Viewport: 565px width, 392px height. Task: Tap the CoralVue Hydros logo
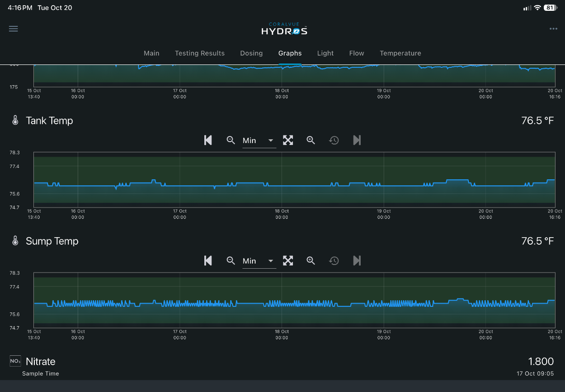click(284, 29)
